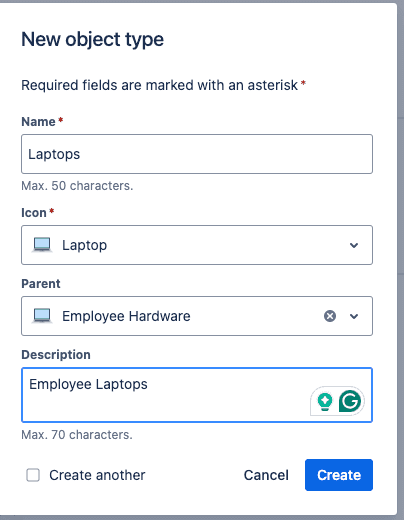Expand the Parent dropdown chevron

(x=354, y=316)
